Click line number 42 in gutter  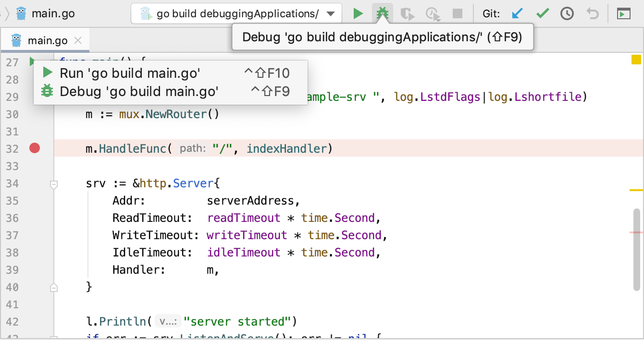click(12, 322)
